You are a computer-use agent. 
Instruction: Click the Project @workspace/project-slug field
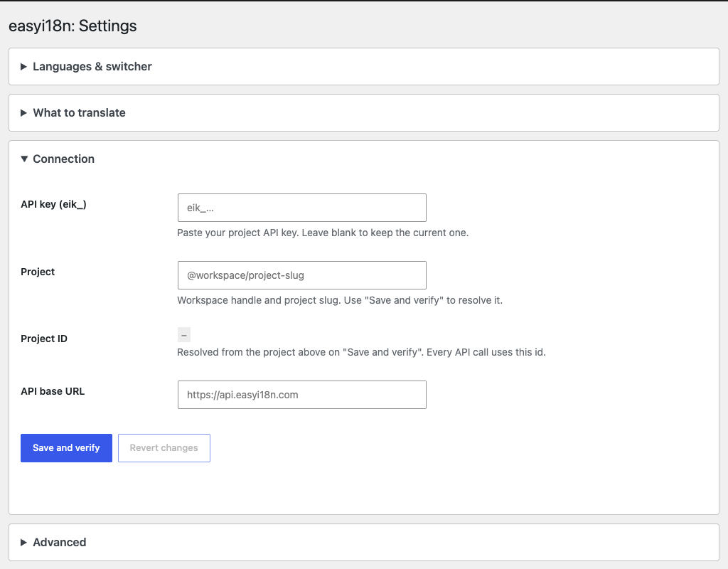[301, 275]
